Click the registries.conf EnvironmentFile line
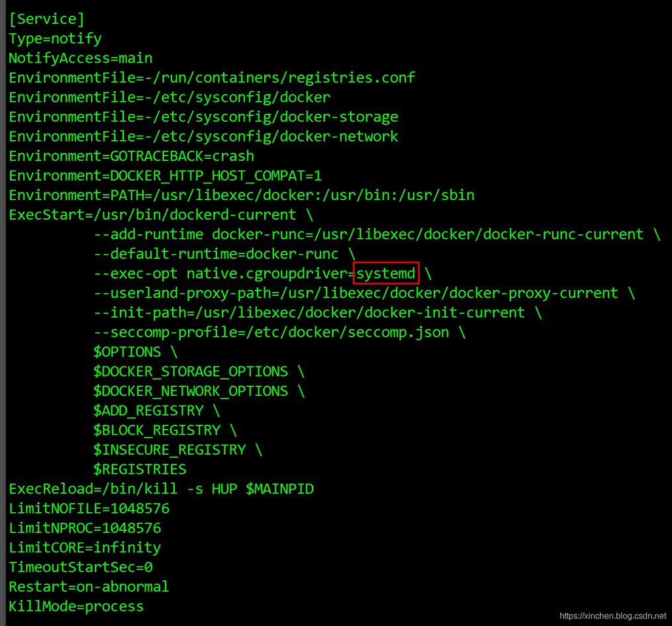This screenshot has height=626, width=672. [x=212, y=78]
